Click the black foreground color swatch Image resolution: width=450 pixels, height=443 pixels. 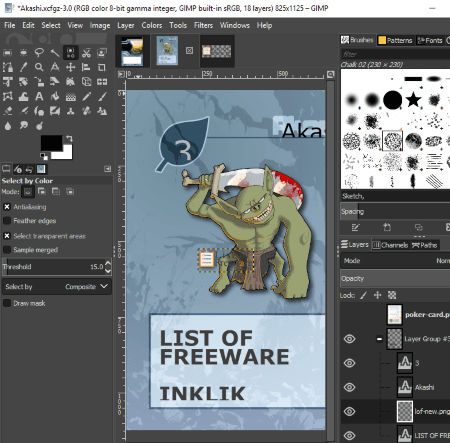(51, 143)
